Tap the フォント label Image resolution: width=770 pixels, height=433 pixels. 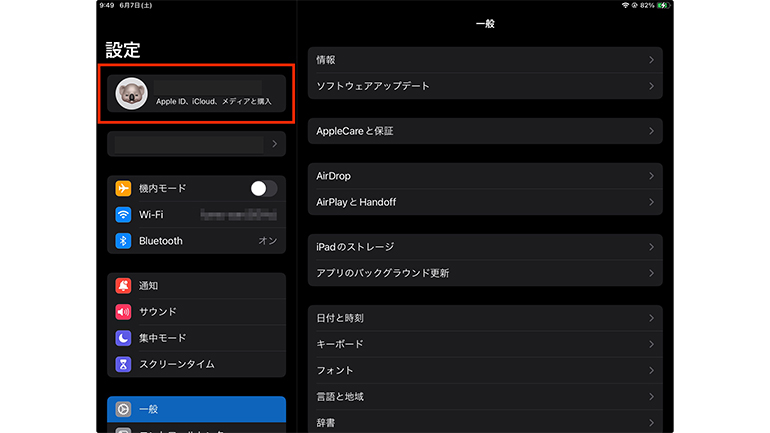[335, 371]
